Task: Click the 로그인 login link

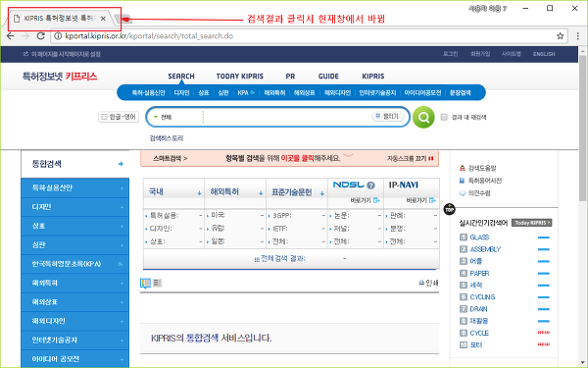Action: tap(450, 54)
